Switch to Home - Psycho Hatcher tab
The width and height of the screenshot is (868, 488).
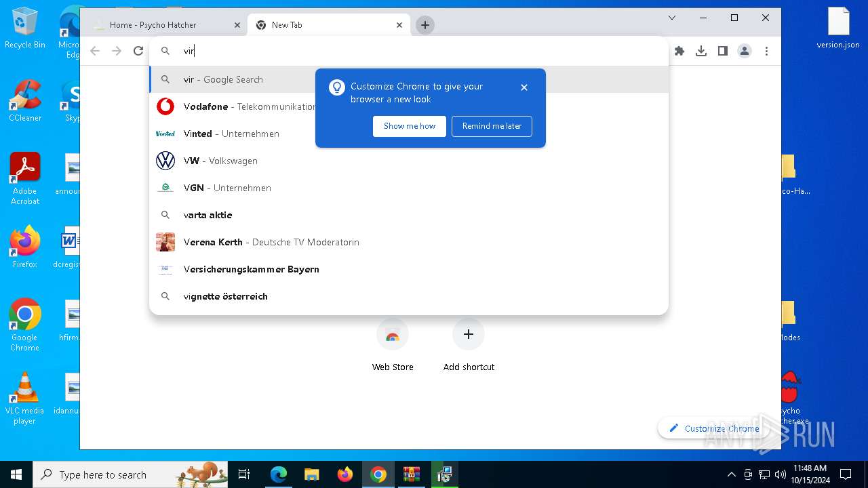(x=167, y=25)
